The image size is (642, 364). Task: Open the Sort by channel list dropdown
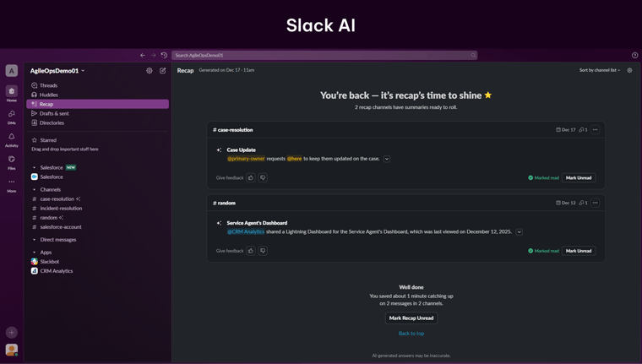tap(600, 70)
